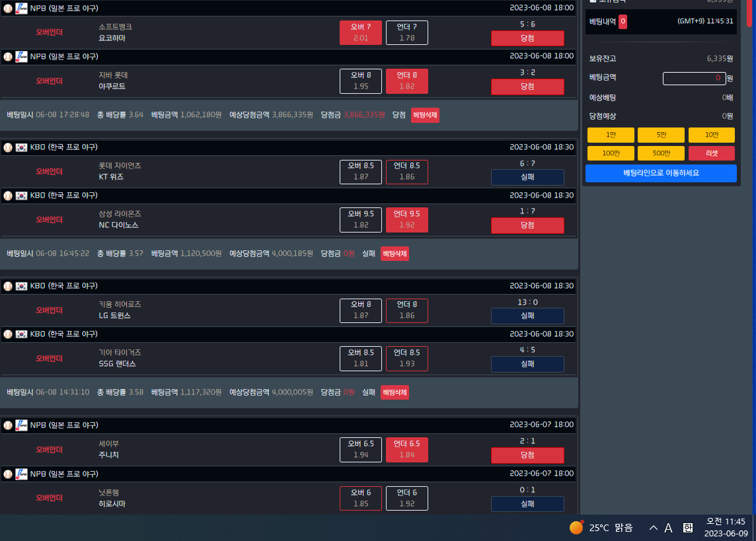756x541 pixels.
Task: Select 언더 6.5 at 1.84 for 세이부 vs 주니치
Action: pos(407,449)
